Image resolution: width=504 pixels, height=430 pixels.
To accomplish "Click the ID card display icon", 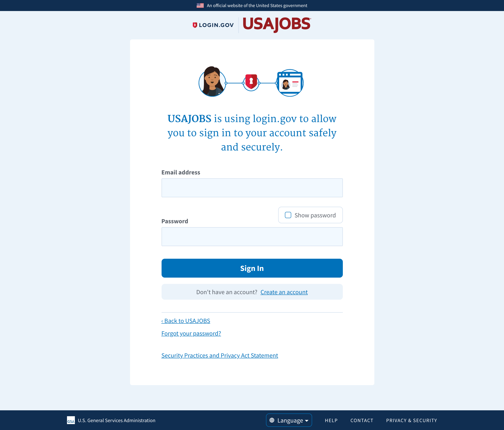I will tap(290, 82).
